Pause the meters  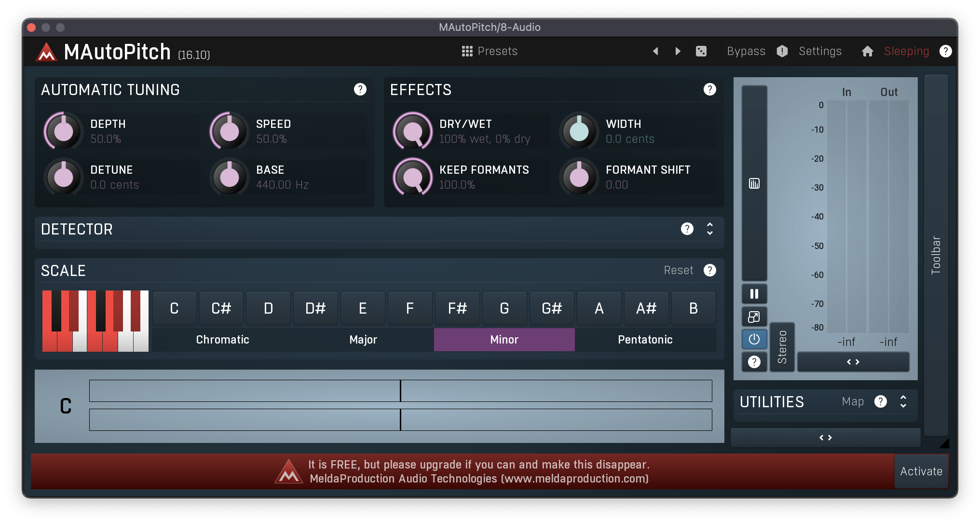pos(754,294)
